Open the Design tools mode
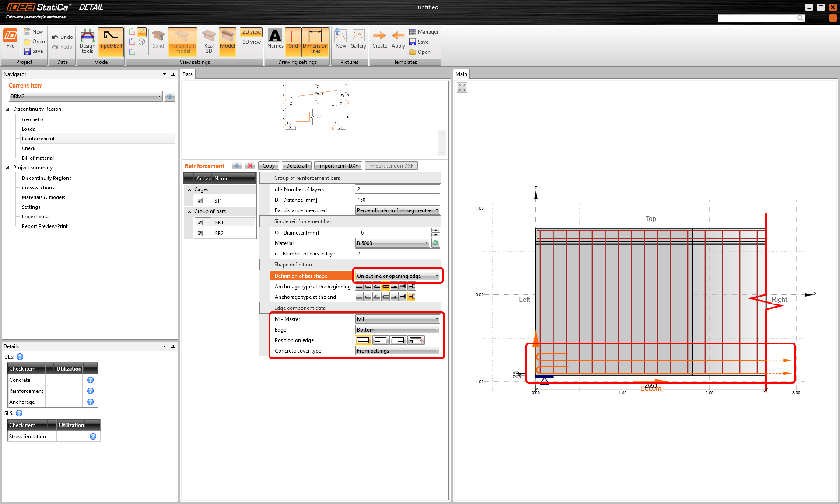The width and height of the screenshot is (840, 504). 87,42
